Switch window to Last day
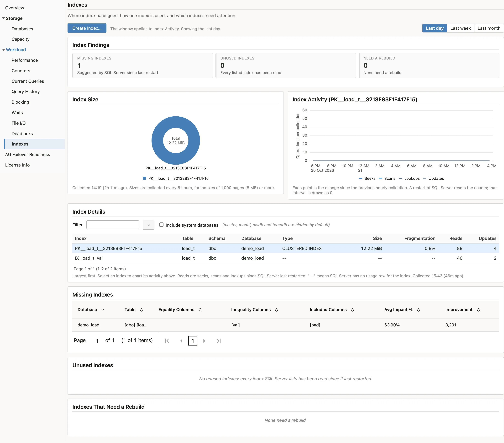The width and height of the screenshot is (504, 443). click(x=435, y=28)
